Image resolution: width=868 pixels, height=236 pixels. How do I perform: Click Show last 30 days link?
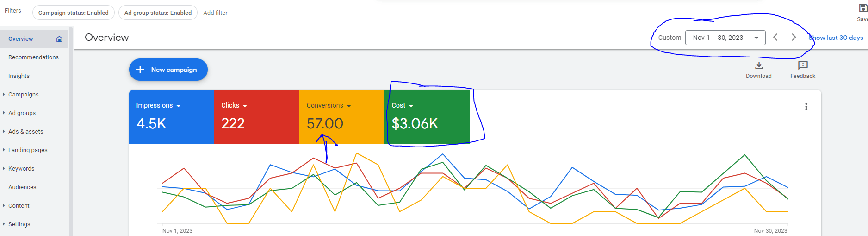tap(836, 38)
